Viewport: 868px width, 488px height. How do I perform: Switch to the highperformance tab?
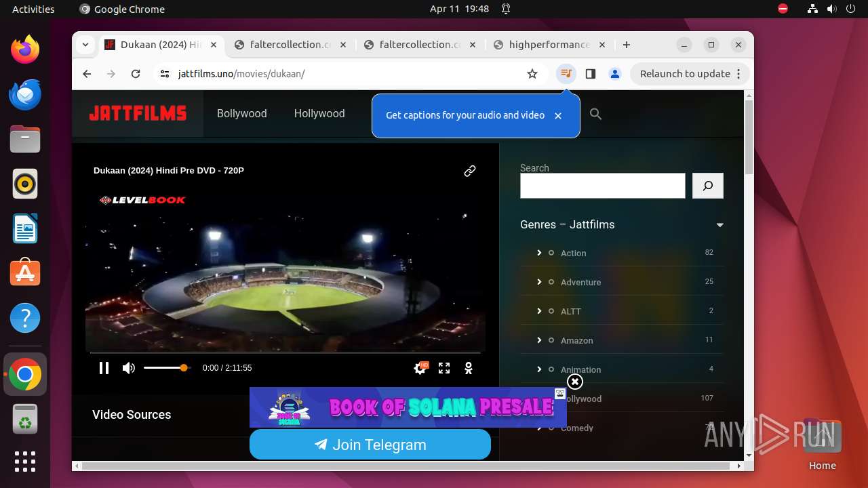coord(549,45)
